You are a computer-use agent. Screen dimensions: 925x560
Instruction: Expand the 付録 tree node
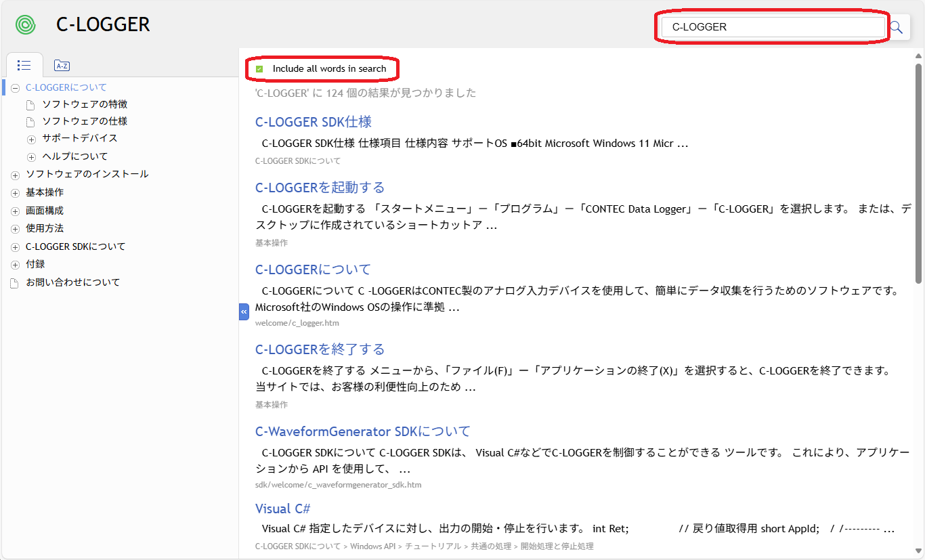[15, 265]
